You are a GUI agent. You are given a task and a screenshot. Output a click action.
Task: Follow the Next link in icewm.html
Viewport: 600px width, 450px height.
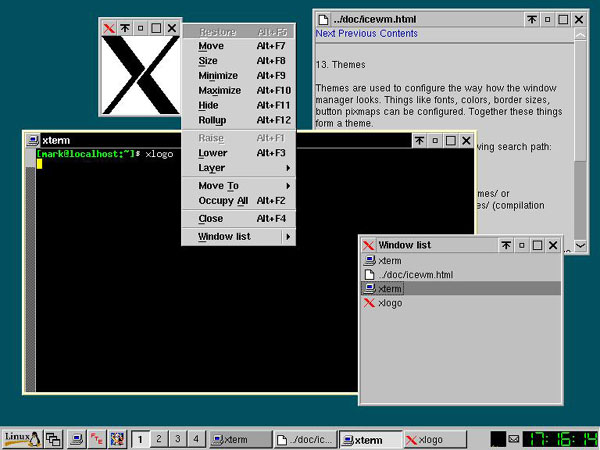[x=325, y=34]
